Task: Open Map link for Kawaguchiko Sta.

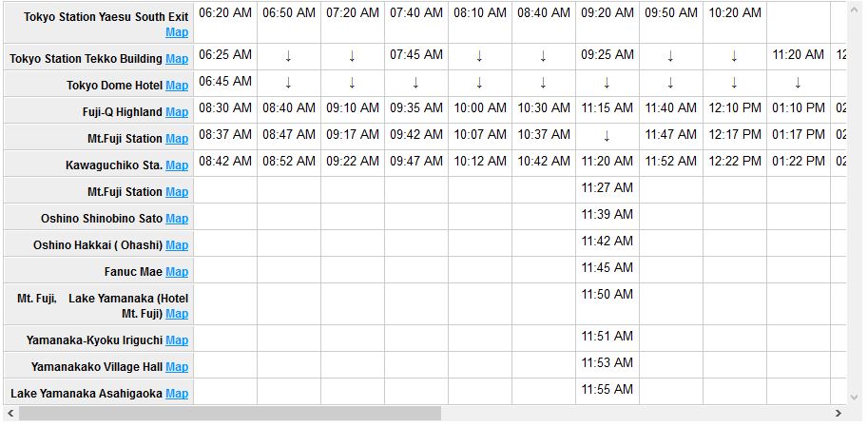Action: pos(177,165)
